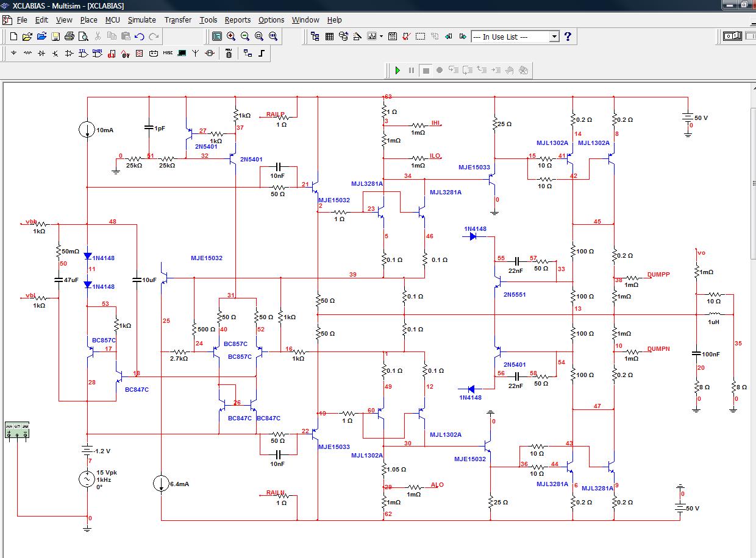
Task: Select the 15 Vpk AC source
Action: click(88, 479)
